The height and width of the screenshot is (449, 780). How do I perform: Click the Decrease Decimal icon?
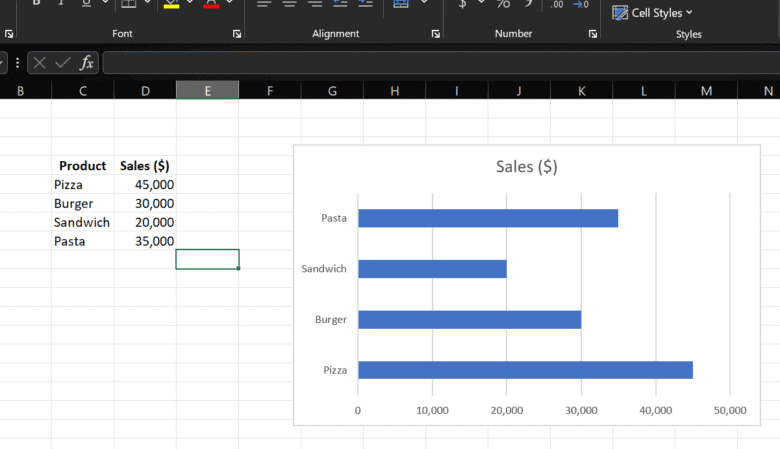(x=581, y=4)
